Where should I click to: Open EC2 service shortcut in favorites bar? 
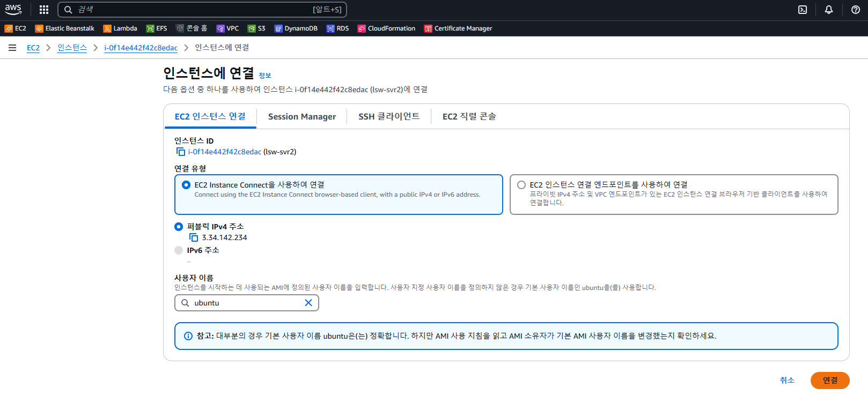coord(16,28)
